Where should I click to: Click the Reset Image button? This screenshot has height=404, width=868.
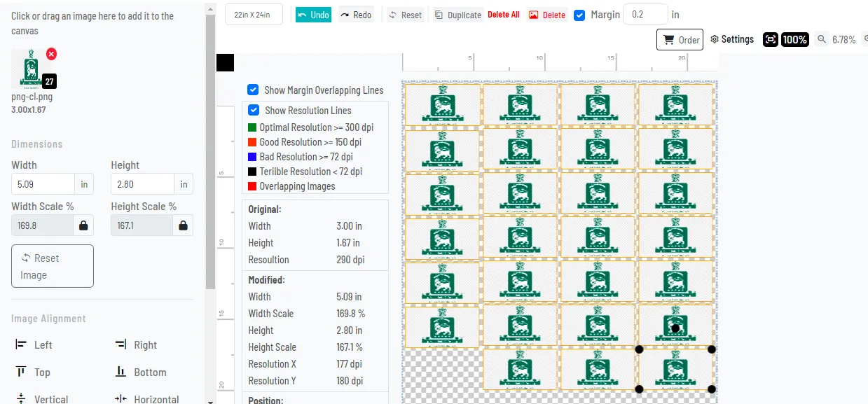(53, 266)
